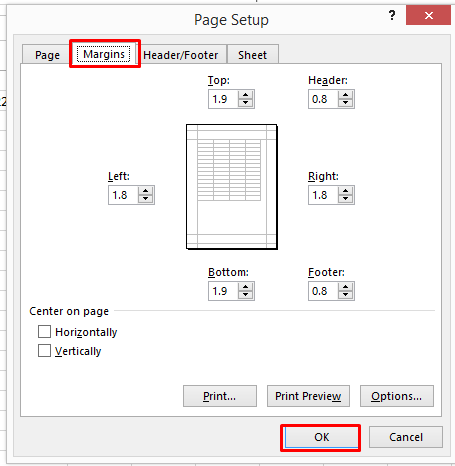455x466 pixels.
Task: Click the Print... button
Action: tap(220, 396)
